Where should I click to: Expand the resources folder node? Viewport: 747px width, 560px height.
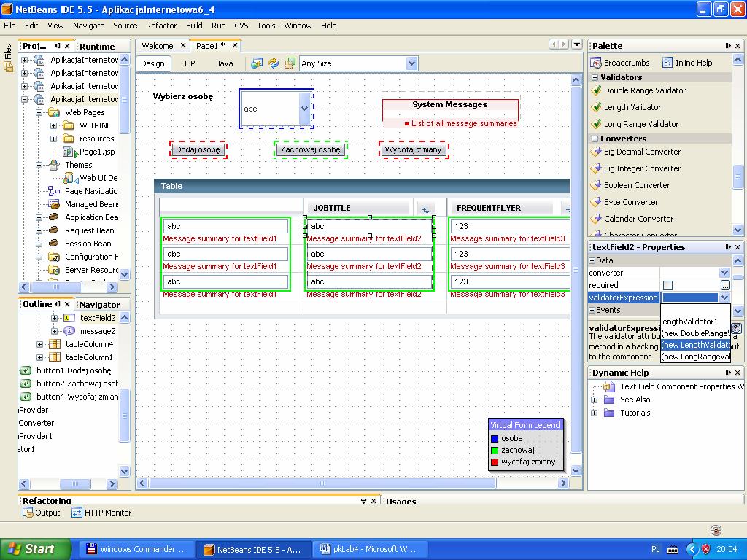click(53, 139)
